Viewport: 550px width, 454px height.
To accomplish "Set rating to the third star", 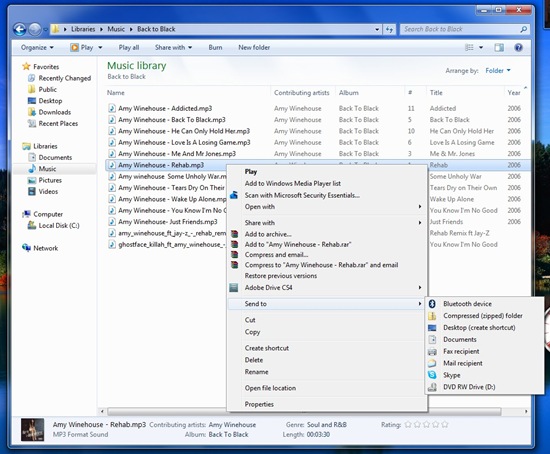I will pos(427,425).
